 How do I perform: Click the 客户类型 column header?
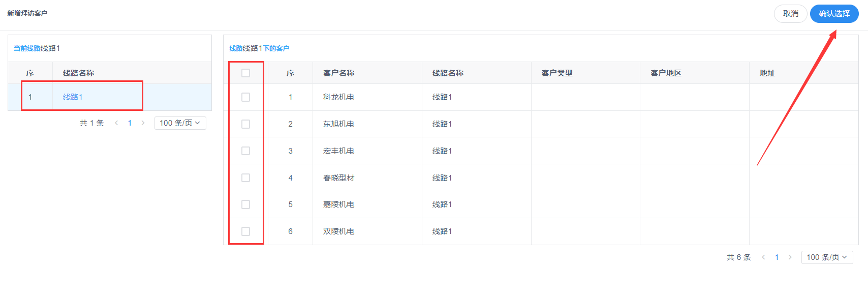[x=557, y=73]
